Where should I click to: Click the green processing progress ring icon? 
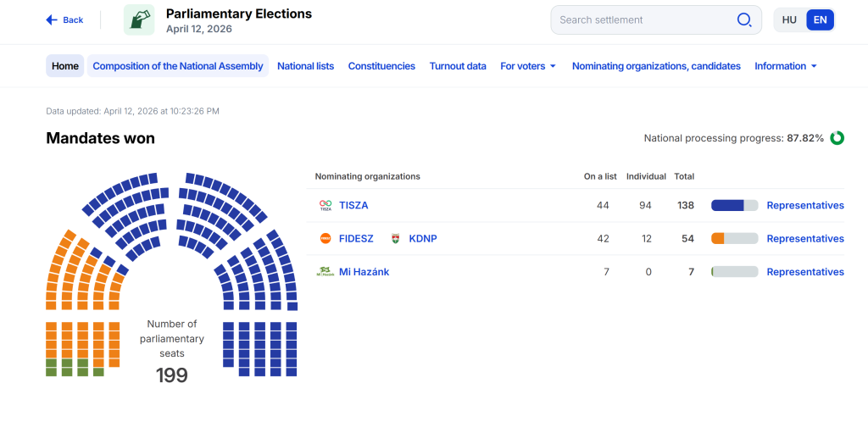pos(837,138)
